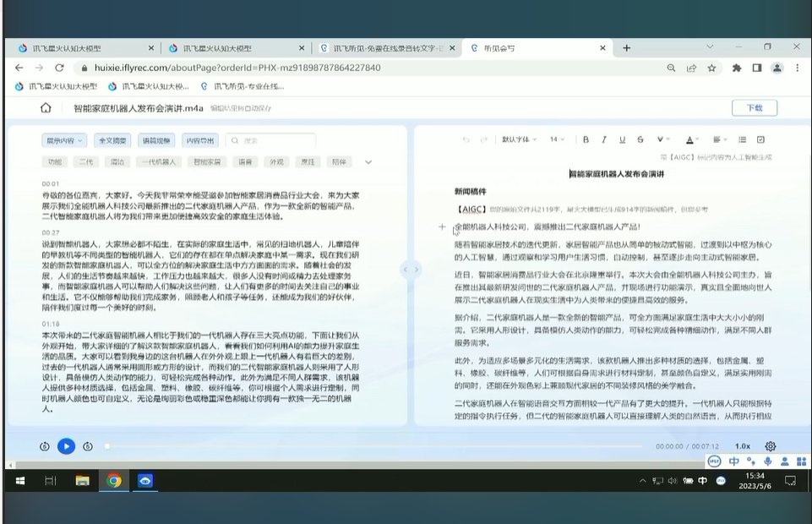Click the home icon next to the file name
The height and width of the screenshot is (524, 812).
click(x=46, y=108)
